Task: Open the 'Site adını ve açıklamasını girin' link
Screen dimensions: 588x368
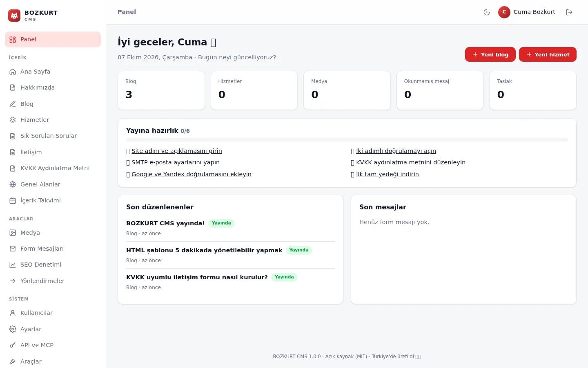Action: tap(177, 151)
